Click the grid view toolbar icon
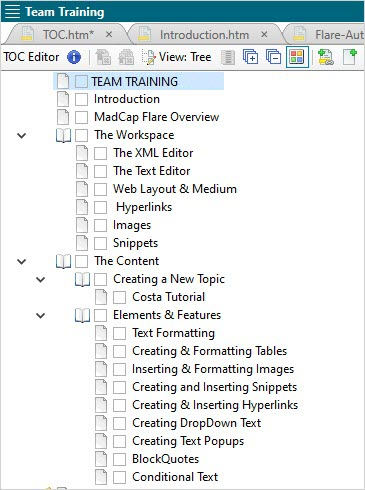The width and height of the screenshot is (365, 490). (x=228, y=57)
